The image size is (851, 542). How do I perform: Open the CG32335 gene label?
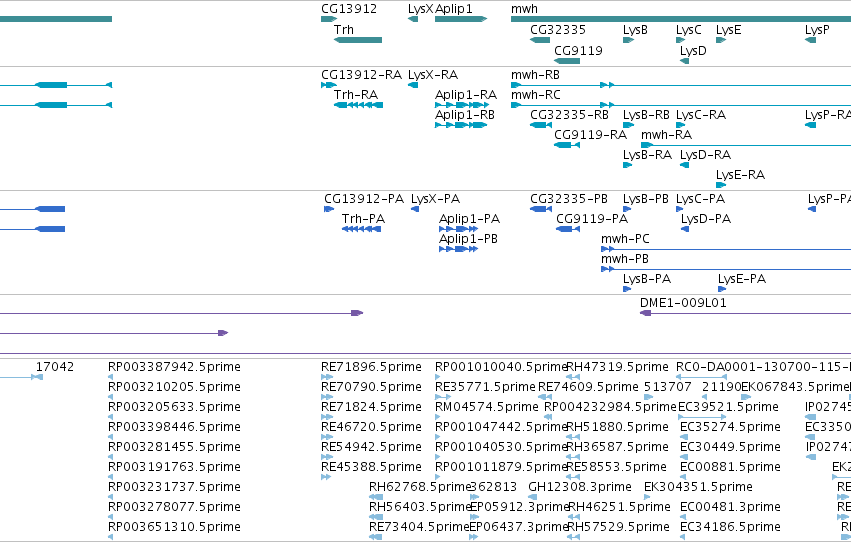[558, 30]
